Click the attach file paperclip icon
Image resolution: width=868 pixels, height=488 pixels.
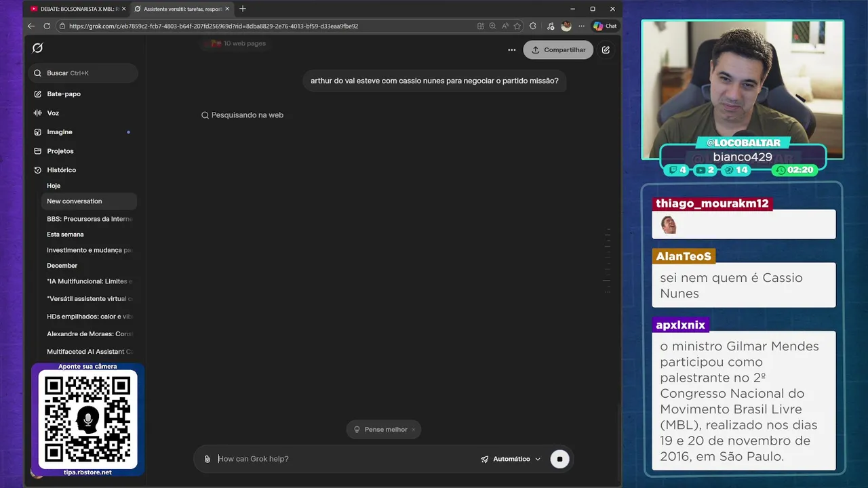click(208, 459)
